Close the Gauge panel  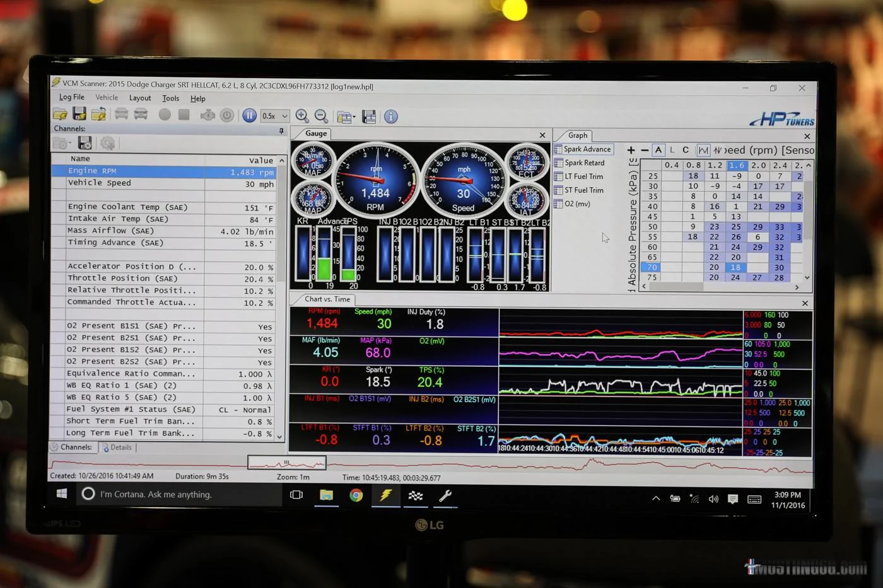click(542, 135)
